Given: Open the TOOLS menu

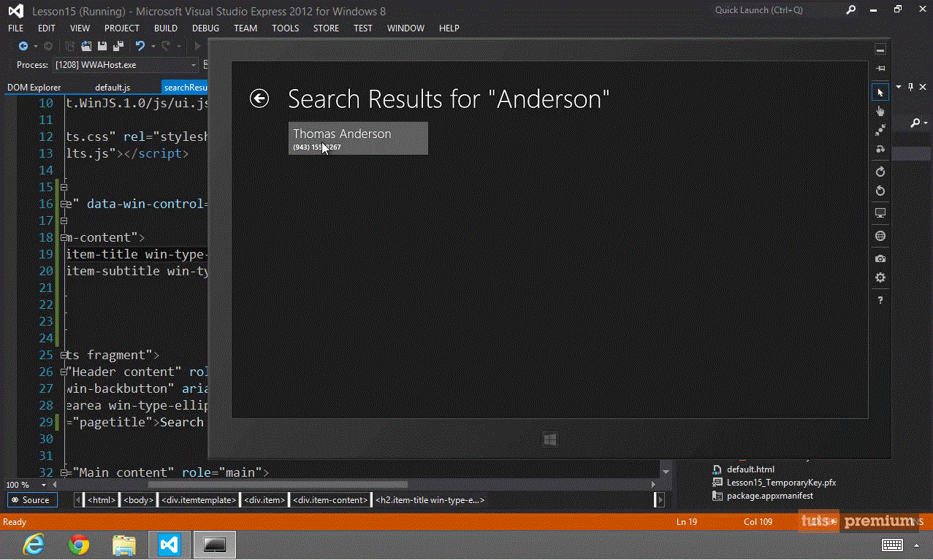Looking at the screenshot, I should pos(286,28).
